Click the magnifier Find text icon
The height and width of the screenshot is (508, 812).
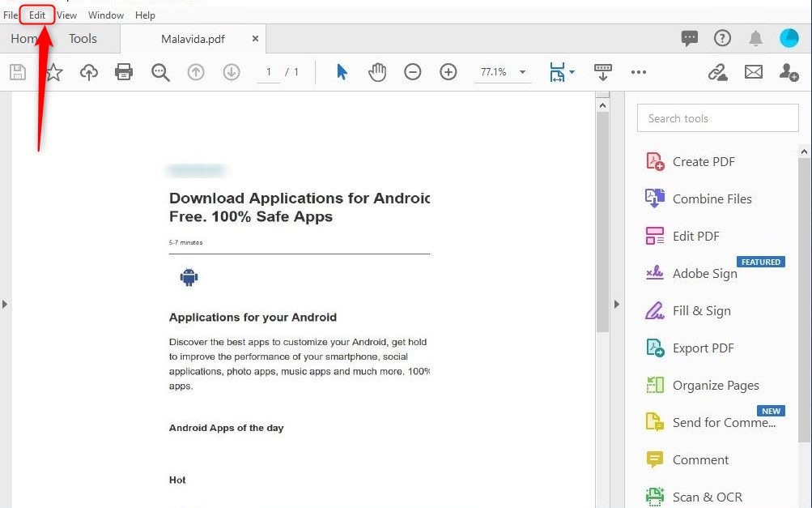160,72
